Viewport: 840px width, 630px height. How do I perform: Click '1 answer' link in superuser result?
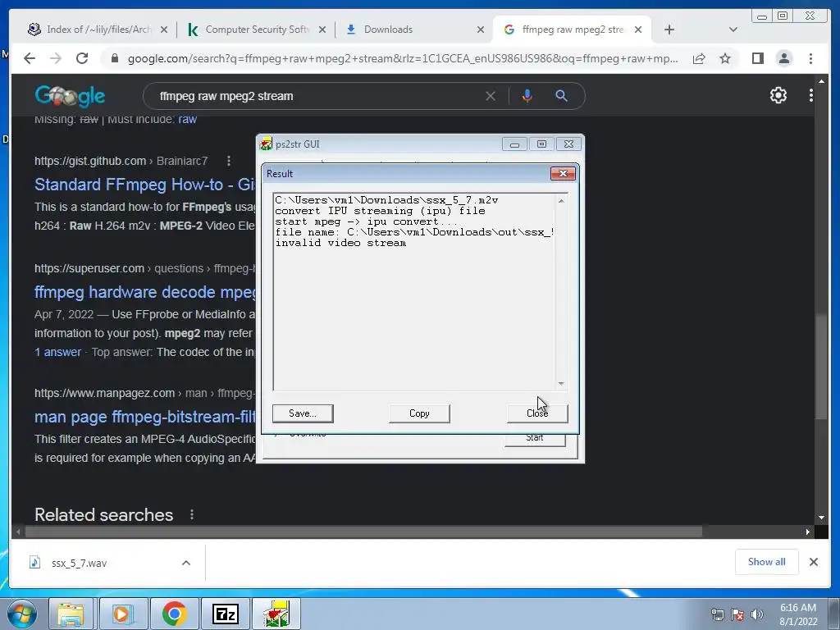point(58,352)
